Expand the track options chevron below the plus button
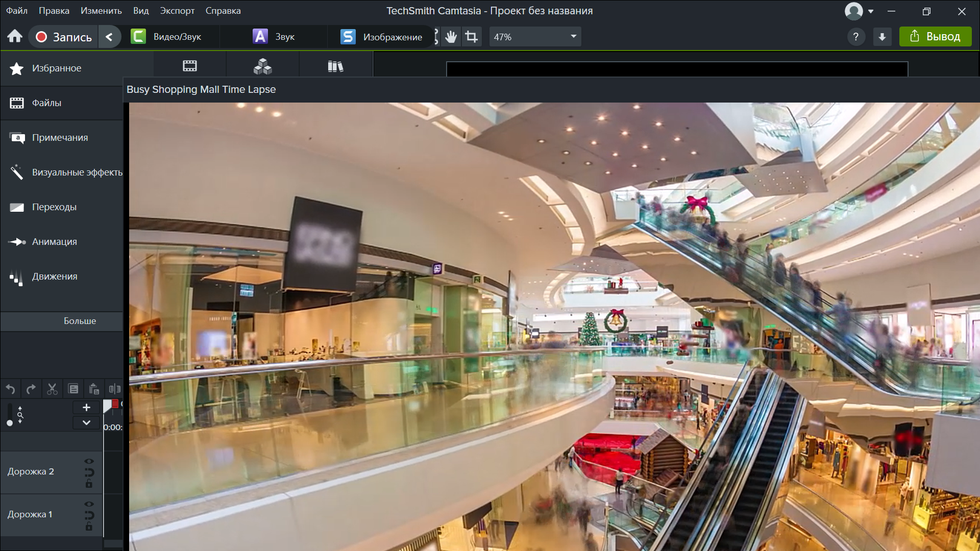980x551 pixels. [86, 422]
